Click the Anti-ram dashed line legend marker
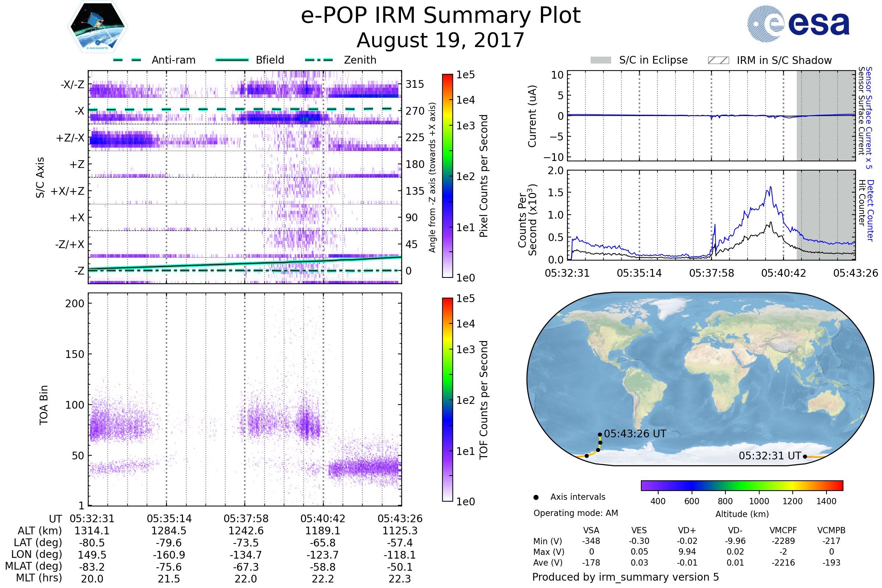Image resolution: width=882 pixels, height=588 pixels. coord(127,60)
